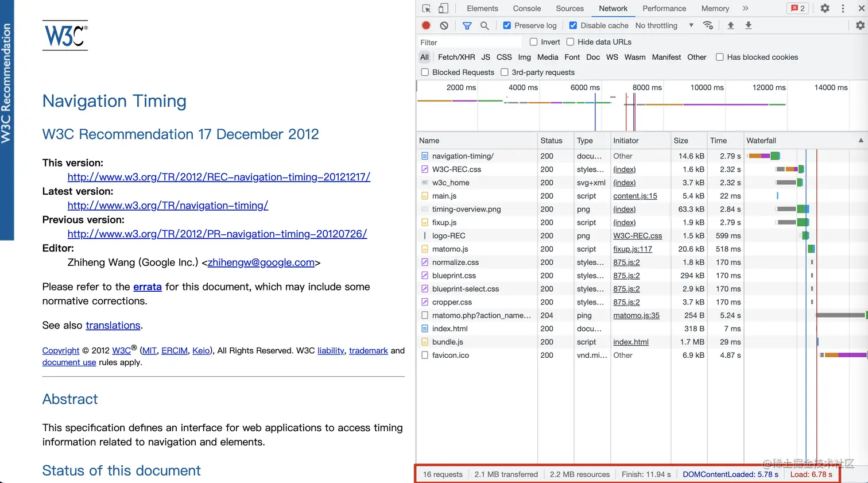Click the W3C logo
Screen dimensions: 868x483
(65, 36)
